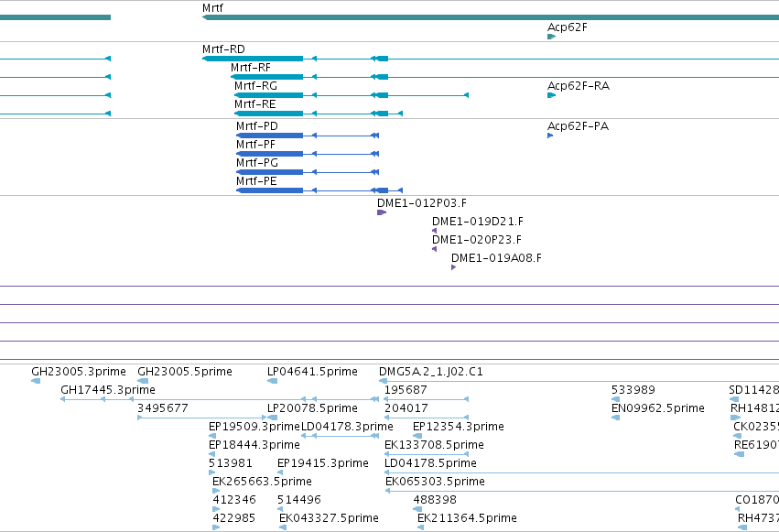The width and height of the screenshot is (779, 532).
Task: Click the Acp62F-PA protein arrow glyph
Action: 550,136
